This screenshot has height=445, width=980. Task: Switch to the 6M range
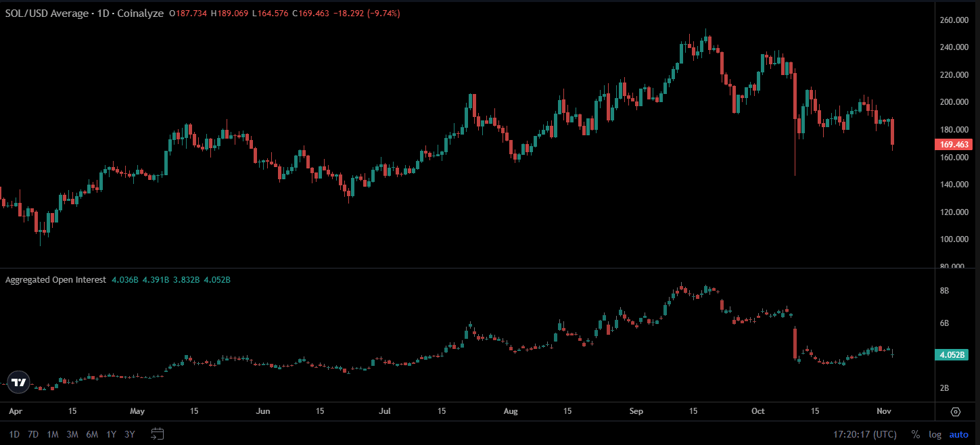click(x=92, y=435)
